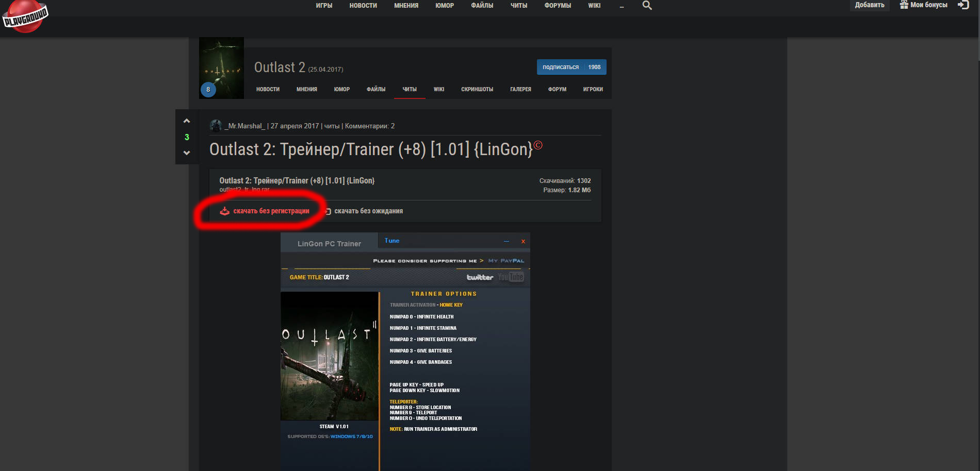Click the login arrow icon in the header
The width and height of the screenshot is (980, 471).
(963, 5)
